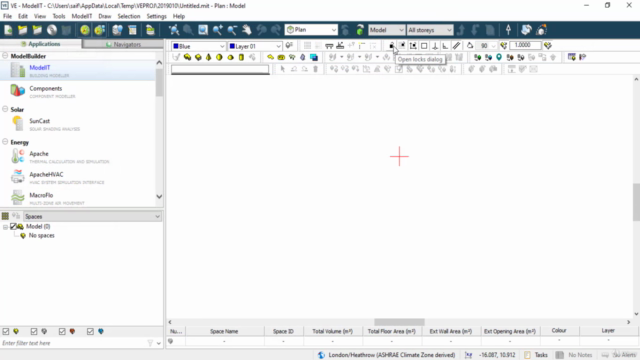Click the grid view icon above the model tree
Screen dimensions: 640x360
(5, 216)
